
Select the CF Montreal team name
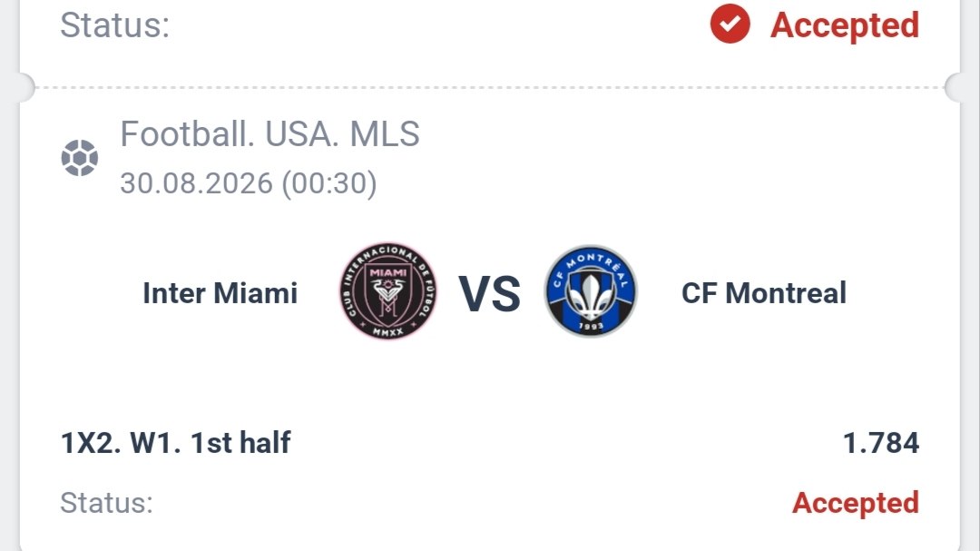click(764, 292)
